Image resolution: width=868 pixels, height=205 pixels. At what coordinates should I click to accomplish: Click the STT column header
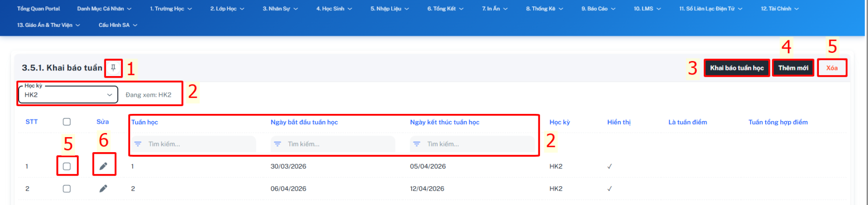pos(32,122)
